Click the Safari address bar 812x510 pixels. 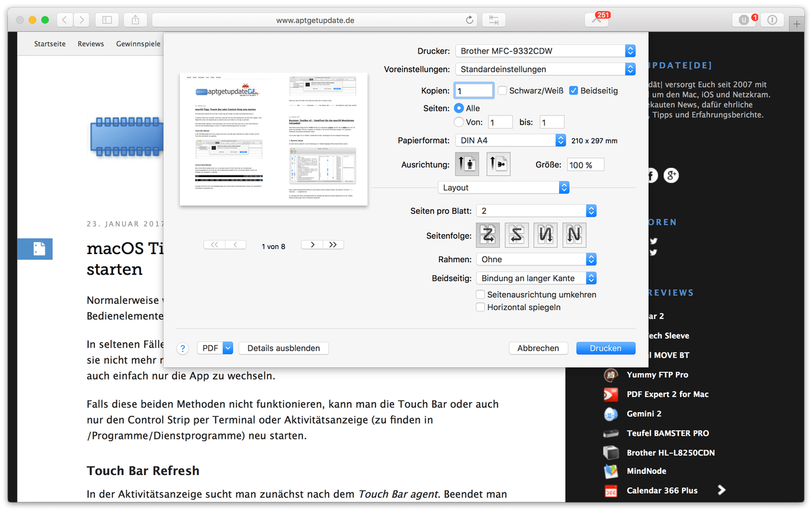coord(315,20)
